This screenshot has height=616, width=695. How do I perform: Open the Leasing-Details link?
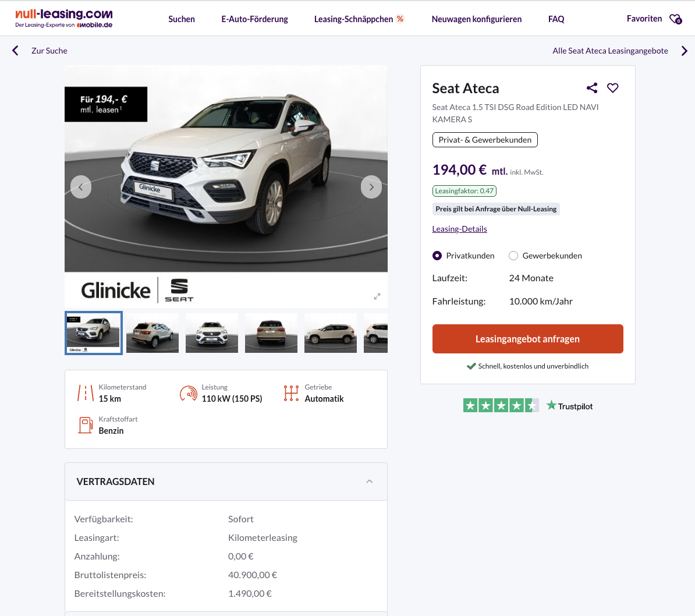click(x=459, y=229)
